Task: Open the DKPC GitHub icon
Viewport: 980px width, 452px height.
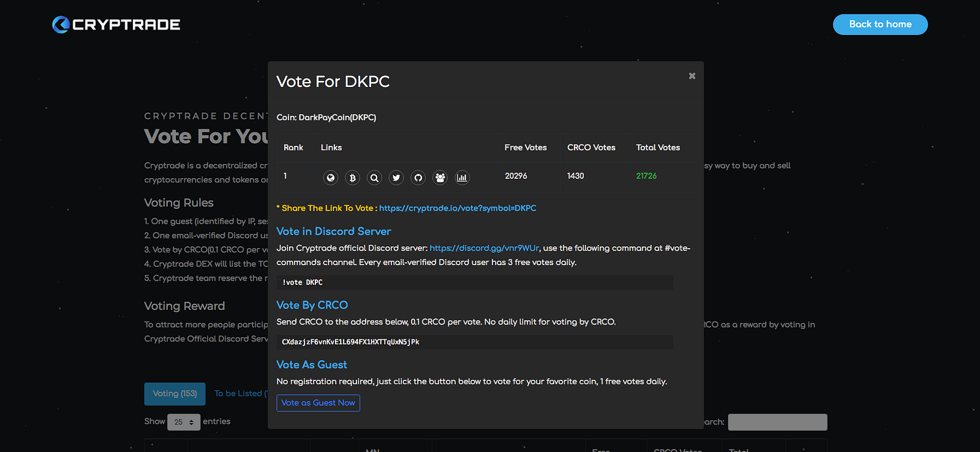Action: (418, 178)
